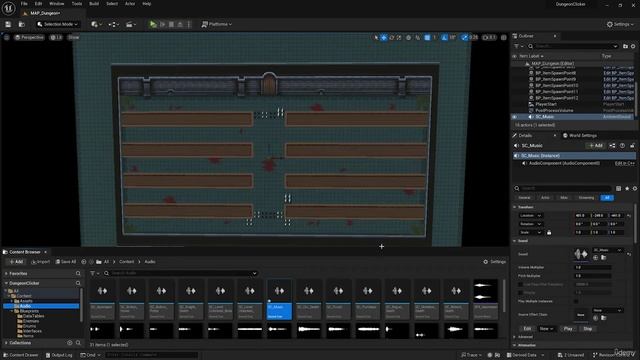Start Play in Editor with green play button
The image size is (640, 360).
153,24
